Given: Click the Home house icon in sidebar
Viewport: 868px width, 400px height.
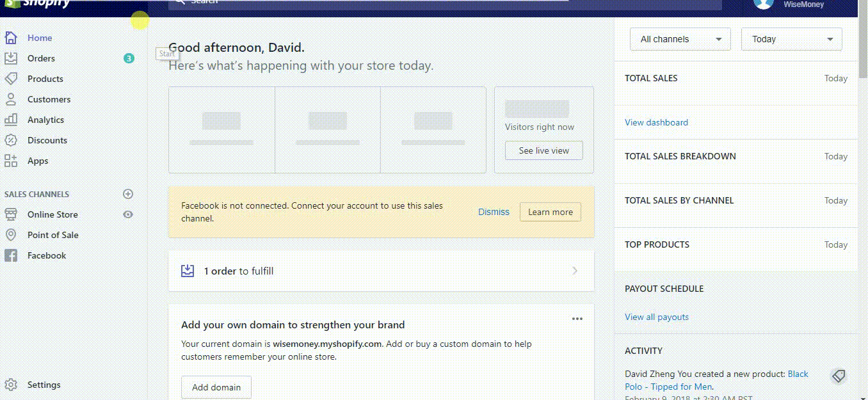Looking at the screenshot, I should click(11, 38).
